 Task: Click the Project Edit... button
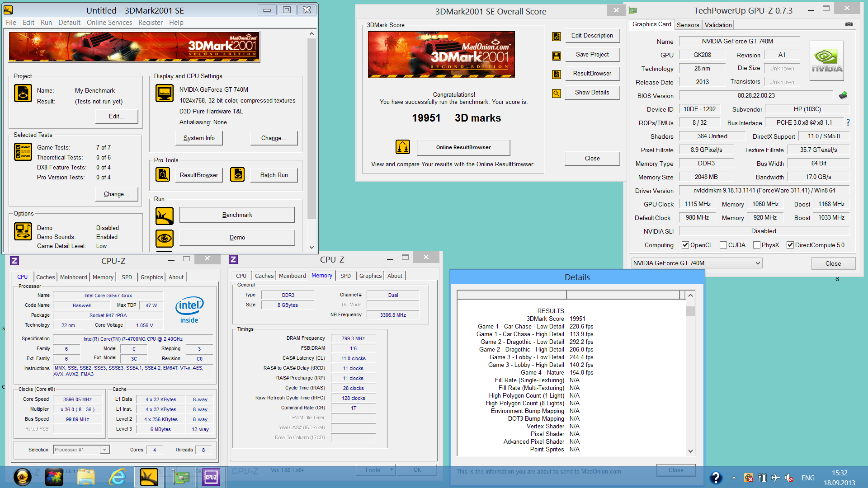click(x=117, y=116)
